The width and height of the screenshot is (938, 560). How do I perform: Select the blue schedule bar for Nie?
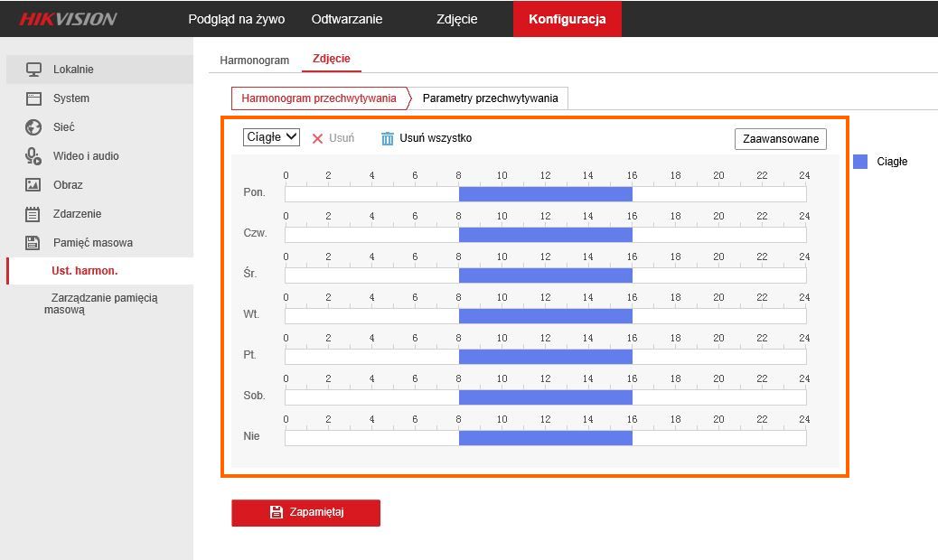(545, 438)
